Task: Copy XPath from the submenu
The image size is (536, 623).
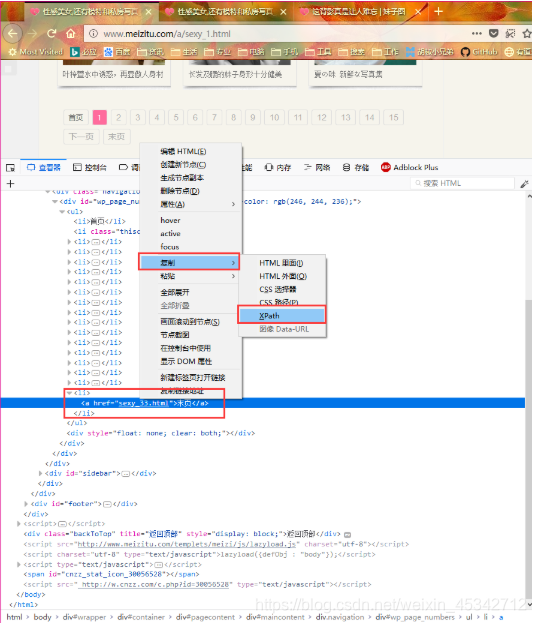Action: click(x=282, y=315)
